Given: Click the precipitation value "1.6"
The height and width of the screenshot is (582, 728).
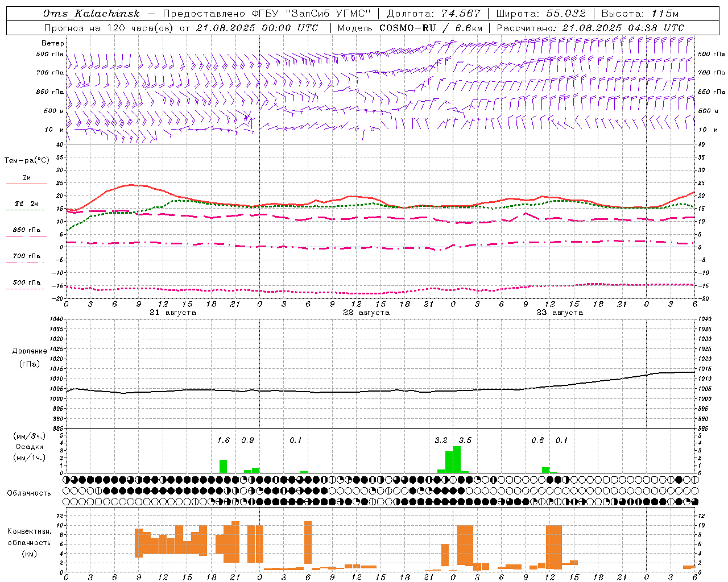Looking at the screenshot, I should click(x=224, y=440).
